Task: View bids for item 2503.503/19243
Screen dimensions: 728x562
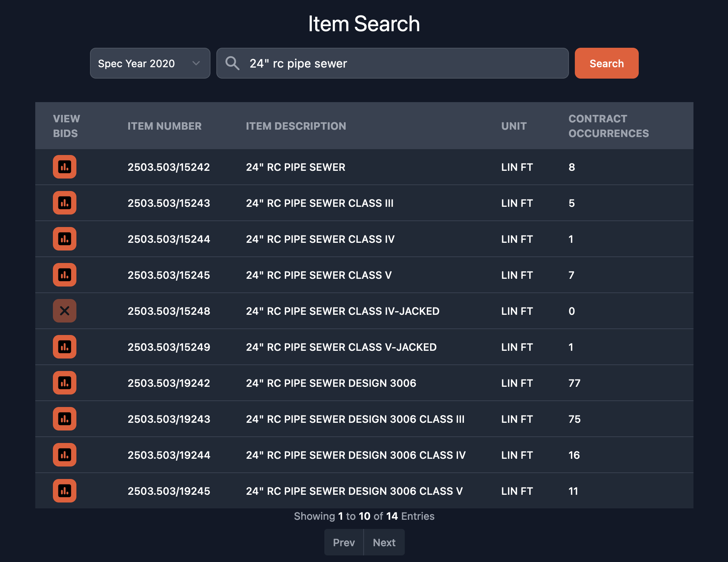Action: click(x=65, y=419)
